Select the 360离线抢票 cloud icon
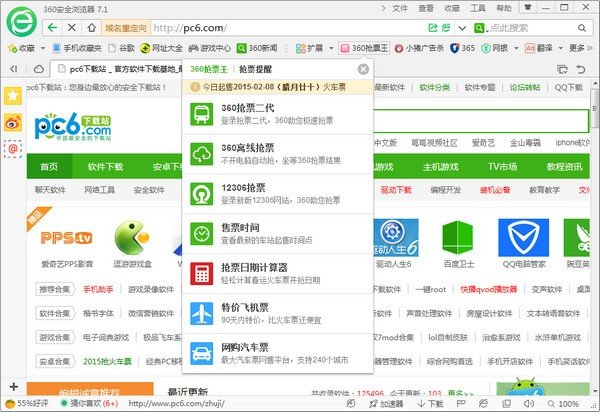The image size is (600, 412). pyautogui.click(x=201, y=153)
